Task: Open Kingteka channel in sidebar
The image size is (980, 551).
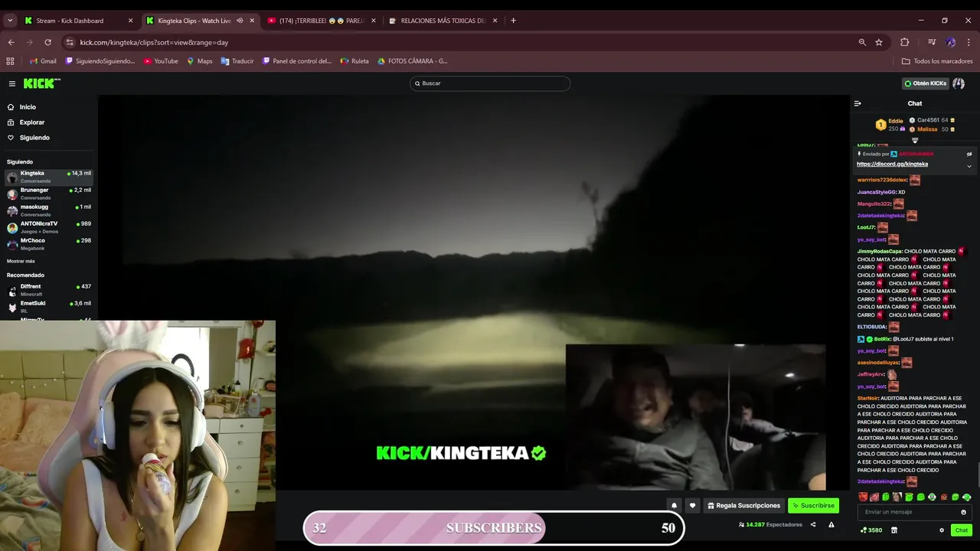Action: [49, 177]
